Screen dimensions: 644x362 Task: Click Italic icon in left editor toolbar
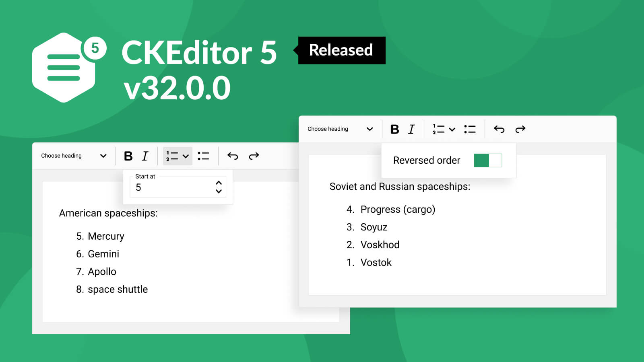point(145,156)
